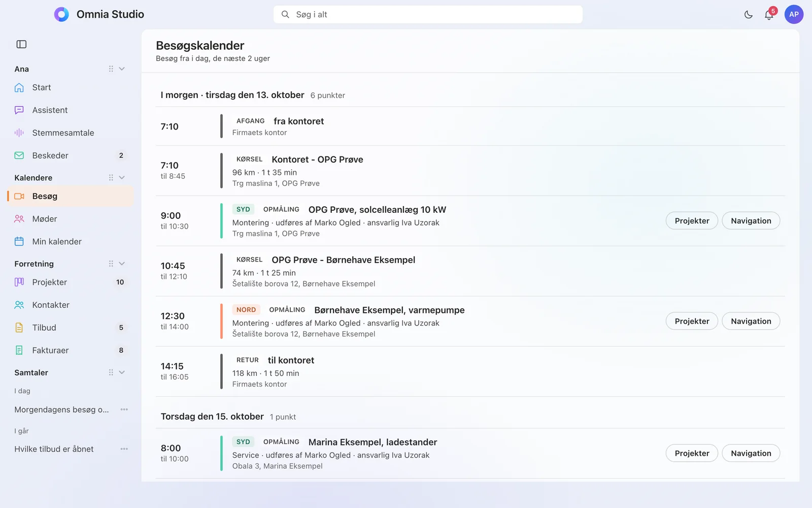This screenshot has height=508, width=812.
Task: Click the NORD tag on Børnehave Eksempel
Action: 246,310
